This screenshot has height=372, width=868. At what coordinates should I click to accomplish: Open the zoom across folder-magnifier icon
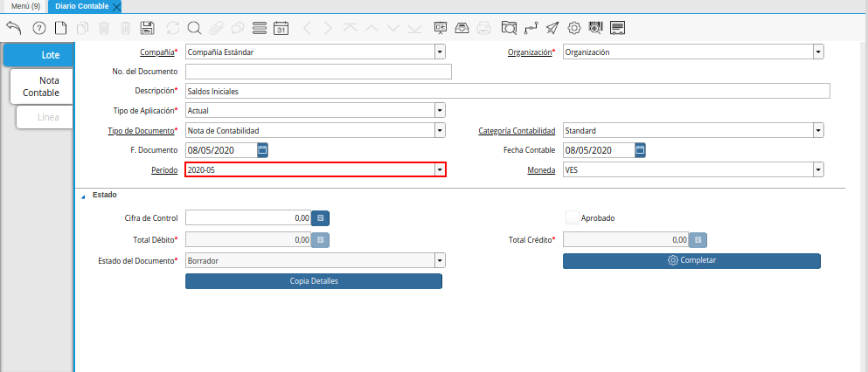(x=509, y=28)
